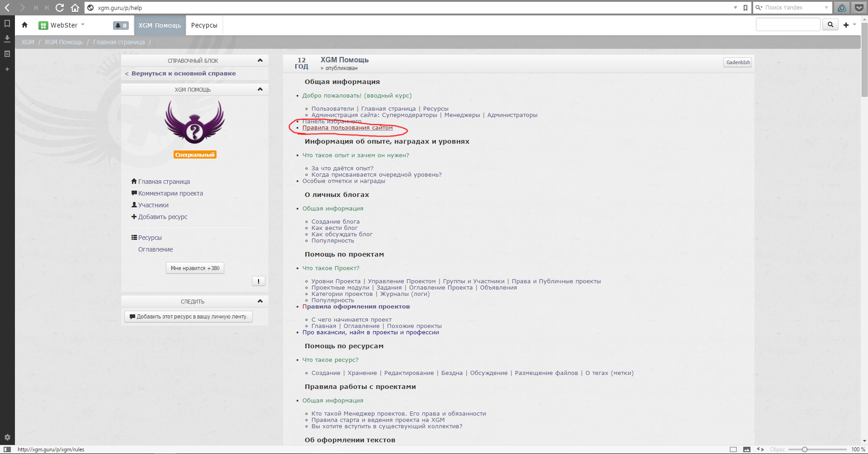The height and width of the screenshot is (454, 868).
Task: Toggle the side panel visibility
Action: pyautogui.click(x=7, y=449)
